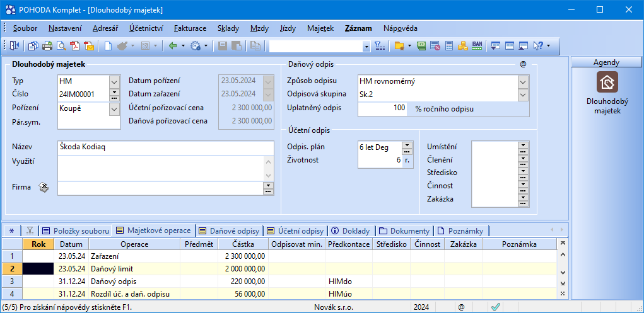644x313 pixels.
Task: Click the help pointer question mark icon
Action: 538,47
